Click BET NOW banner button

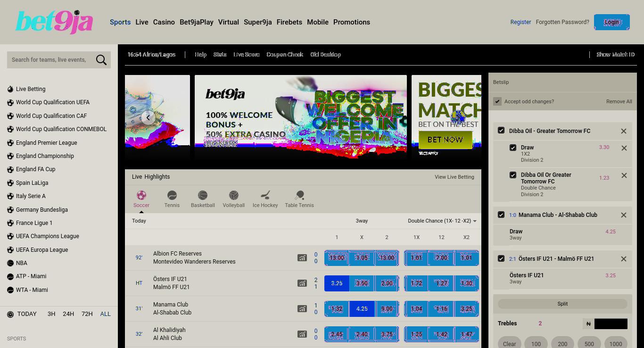point(446,140)
